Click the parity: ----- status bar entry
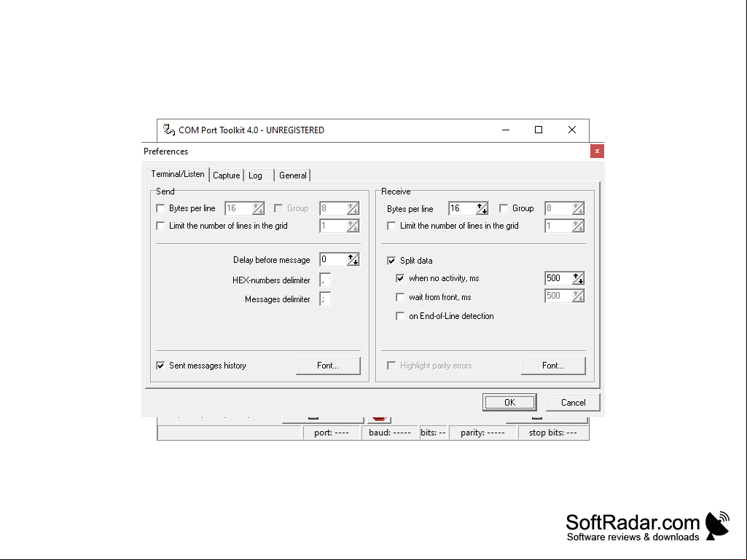The image size is (747, 560). click(482, 433)
